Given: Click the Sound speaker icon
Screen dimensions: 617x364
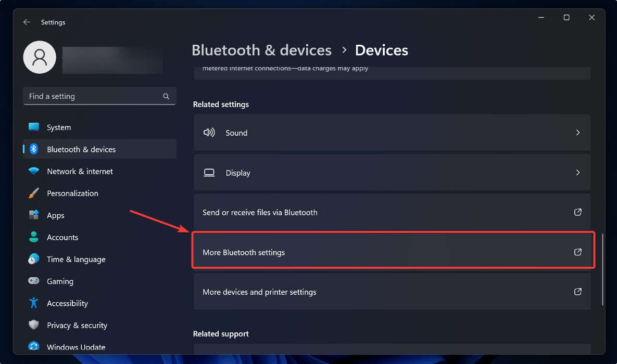Looking at the screenshot, I should coord(209,133).
